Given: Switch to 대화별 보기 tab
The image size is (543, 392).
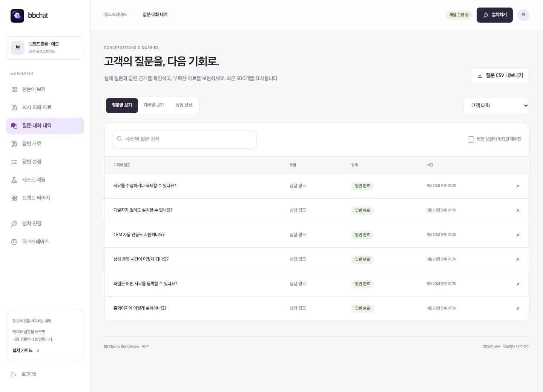Looking at the screenshot, I should 154,105.
